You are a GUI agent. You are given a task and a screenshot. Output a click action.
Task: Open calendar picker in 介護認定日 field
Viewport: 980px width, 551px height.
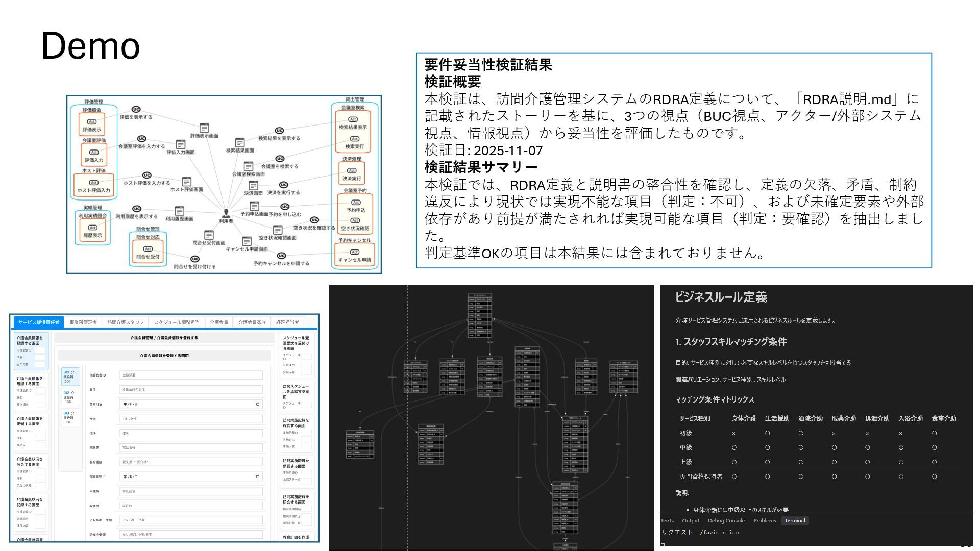(258, 477)
